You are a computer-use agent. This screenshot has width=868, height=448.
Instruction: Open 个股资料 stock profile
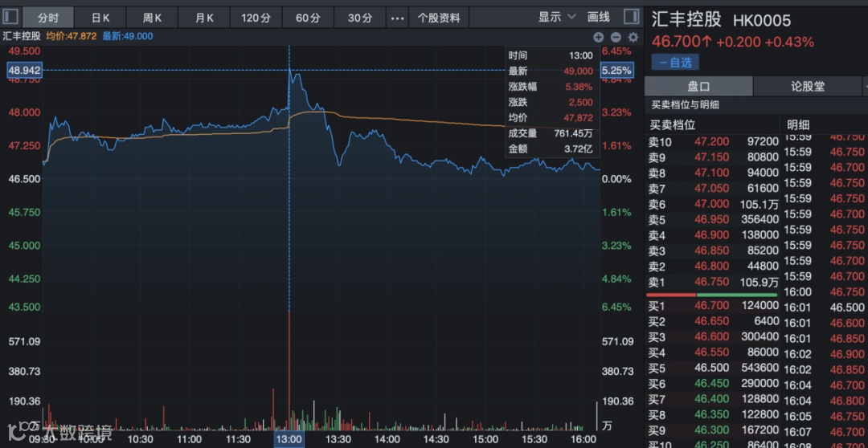439,18
